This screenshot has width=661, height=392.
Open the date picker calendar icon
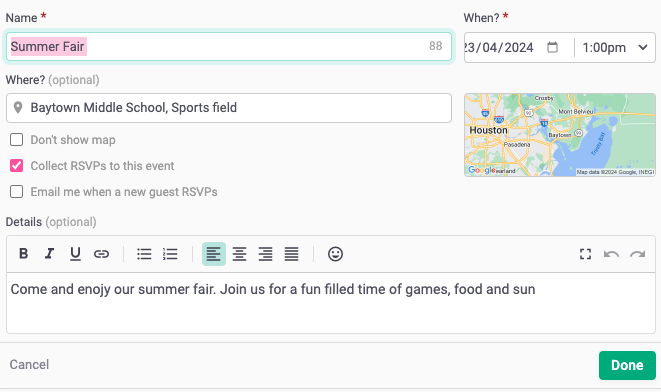[x=552, y=47]
